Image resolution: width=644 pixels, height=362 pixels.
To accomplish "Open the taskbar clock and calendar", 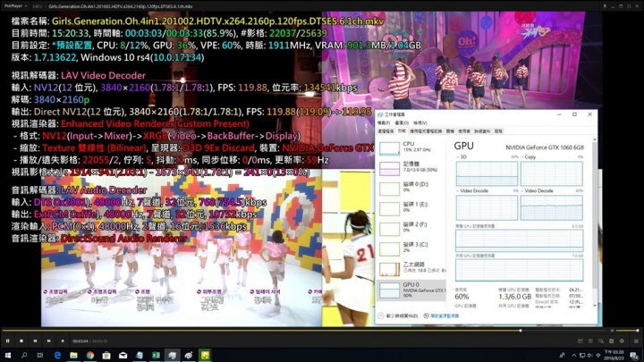I will (614, 355).
